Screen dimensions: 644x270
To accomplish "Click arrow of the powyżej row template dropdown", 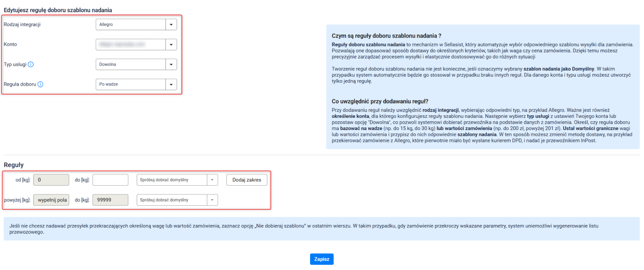I will tap(212, 200).
